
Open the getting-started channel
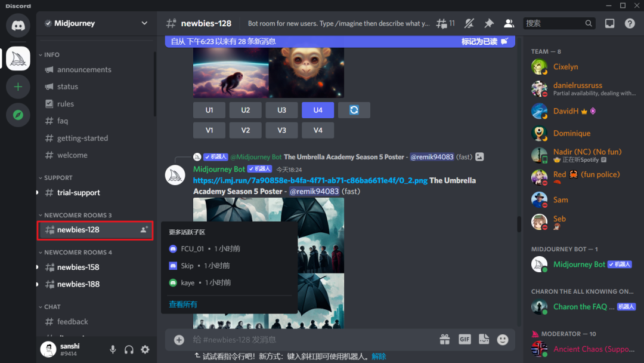[x=82, y=138]
